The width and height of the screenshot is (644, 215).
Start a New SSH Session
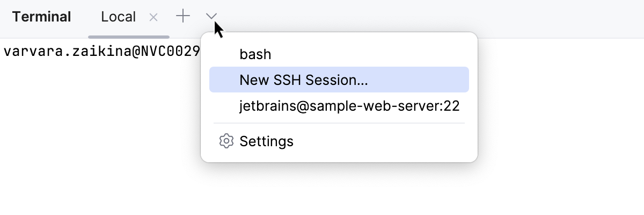[304, 80]
